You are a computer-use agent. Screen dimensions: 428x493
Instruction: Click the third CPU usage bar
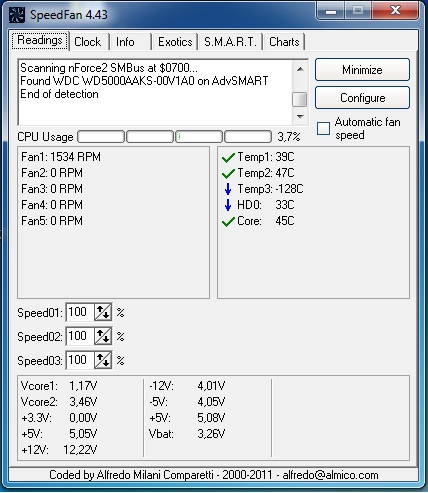coord(199,137)
